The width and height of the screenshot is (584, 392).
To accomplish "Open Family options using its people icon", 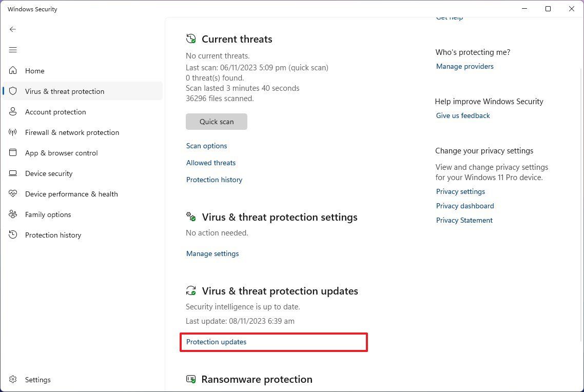I will [13, 214].
